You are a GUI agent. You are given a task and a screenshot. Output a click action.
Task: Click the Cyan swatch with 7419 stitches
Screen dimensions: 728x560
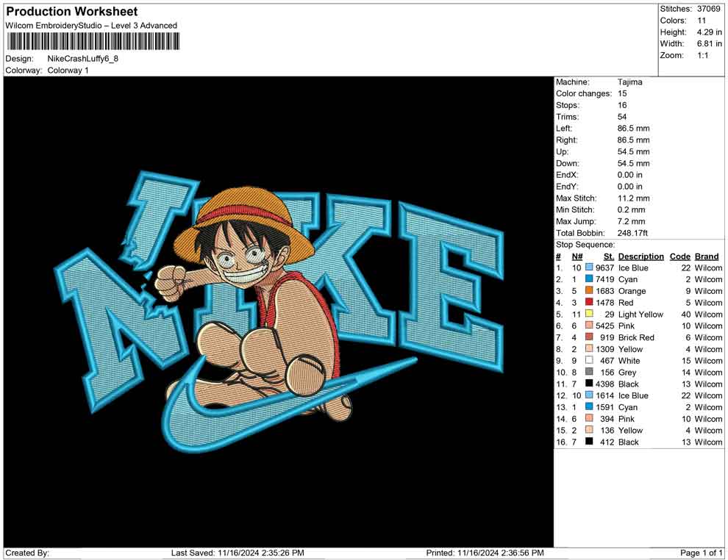coord(589,279)
